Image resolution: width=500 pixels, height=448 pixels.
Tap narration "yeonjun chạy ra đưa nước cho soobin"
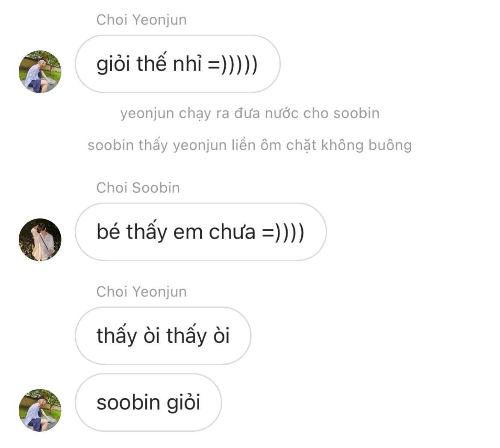[250, 114]
